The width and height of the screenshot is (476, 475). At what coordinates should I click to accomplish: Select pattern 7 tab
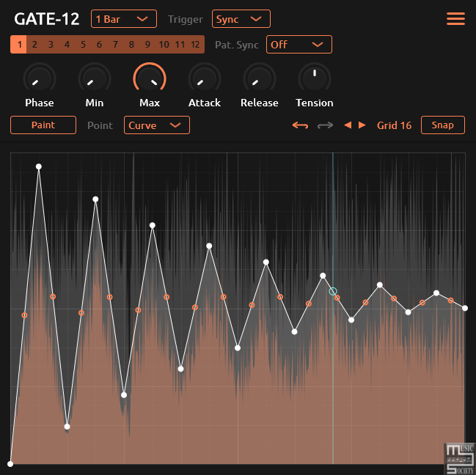[x=115, y=45]
